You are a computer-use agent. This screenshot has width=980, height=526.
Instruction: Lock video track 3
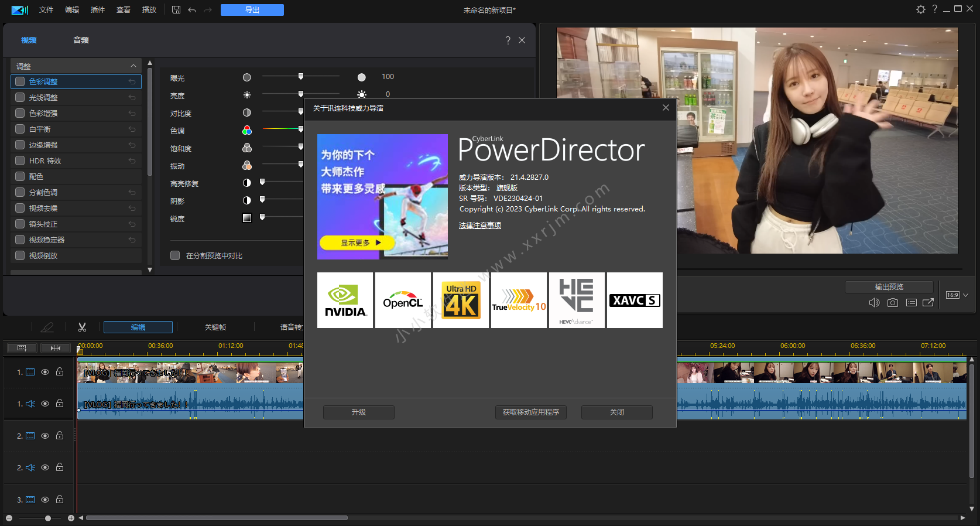click(x=60, y=500)
